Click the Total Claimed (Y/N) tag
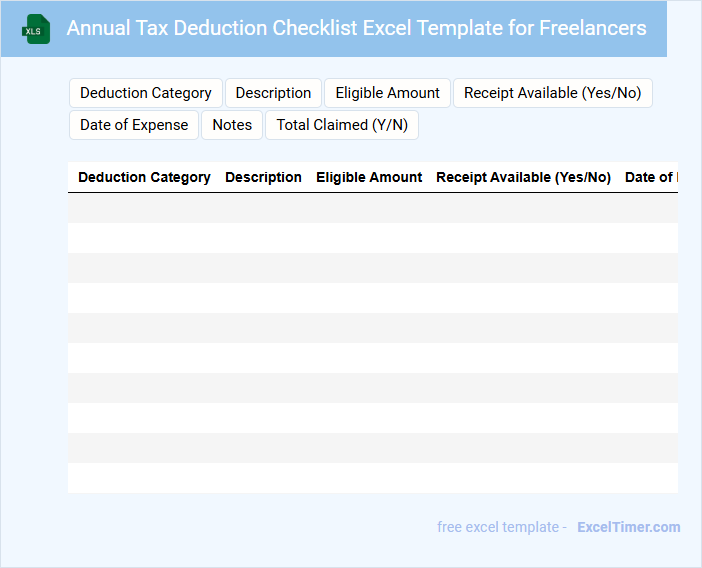Image resolution: width=702 pixels, height=568 pixels. pos(342,125)
